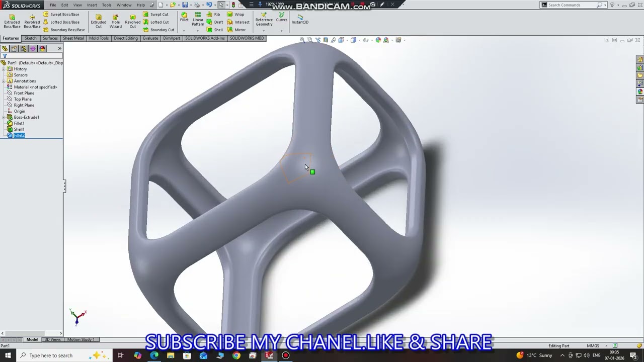Click the Wrap feature tool
644x362 pixels.
coord(235,15)
